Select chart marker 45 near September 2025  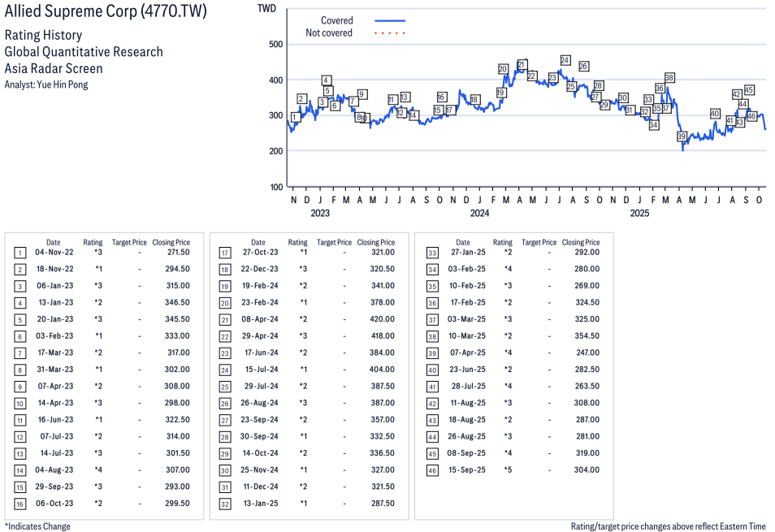[749, 90]
